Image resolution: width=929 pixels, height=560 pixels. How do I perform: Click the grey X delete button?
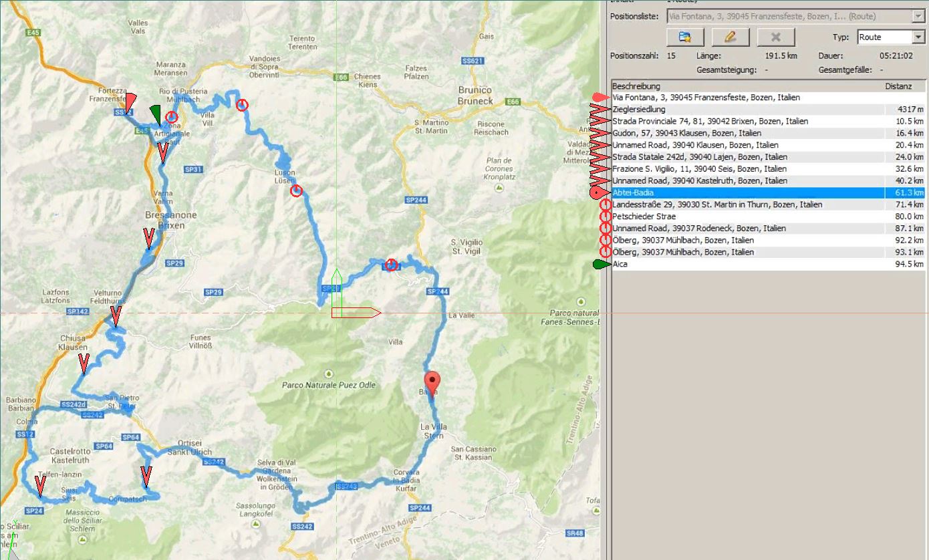775,37
